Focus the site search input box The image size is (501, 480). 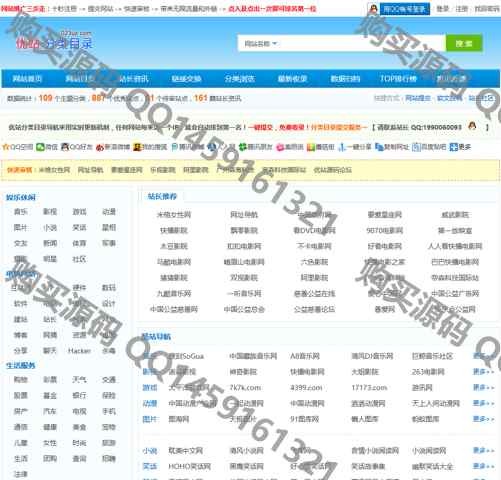point(362,43)
